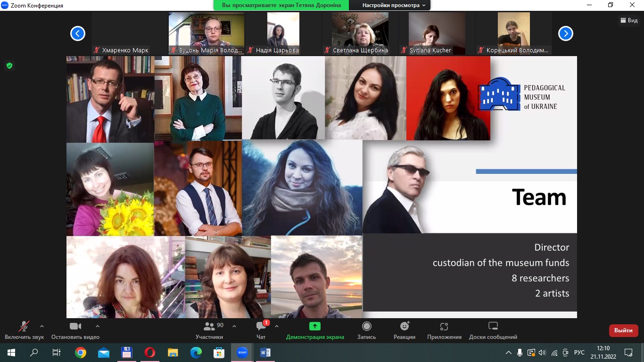Open the Чат chat panel
Viewport: 644px width, 362px height.
coord(261,330)
